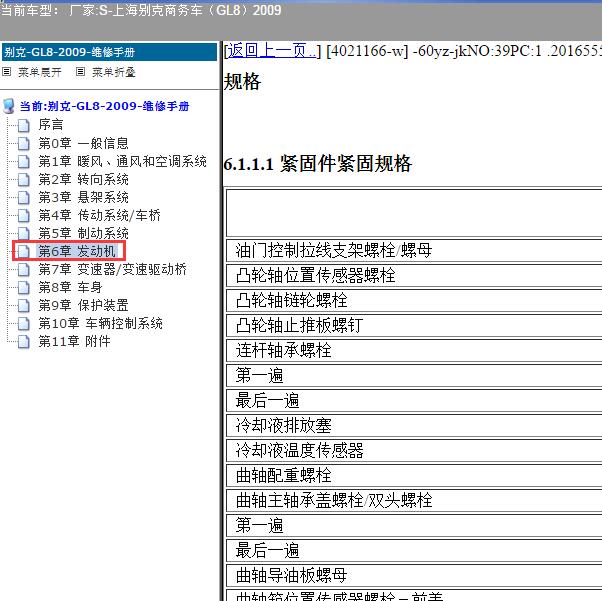Select chapter 第11章 附件

click(x=74, y=341)
